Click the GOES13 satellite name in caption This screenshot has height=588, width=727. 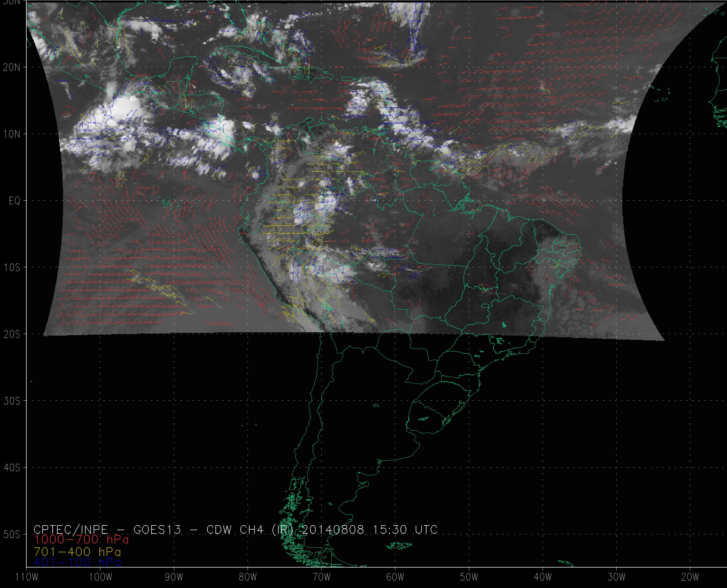(x=157, y=529)
